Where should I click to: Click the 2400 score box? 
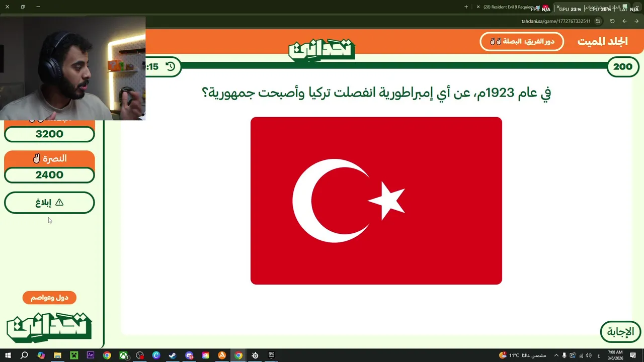[x=49, y=175]
